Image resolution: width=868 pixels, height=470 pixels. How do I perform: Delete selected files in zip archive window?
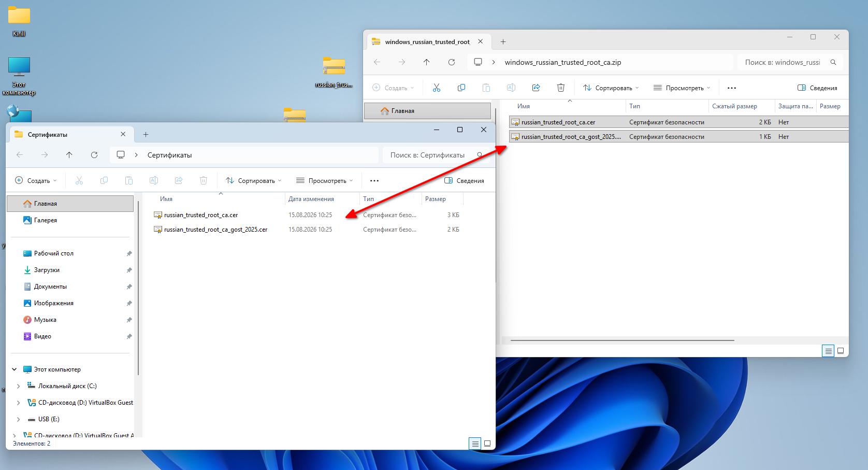[561, 88]
